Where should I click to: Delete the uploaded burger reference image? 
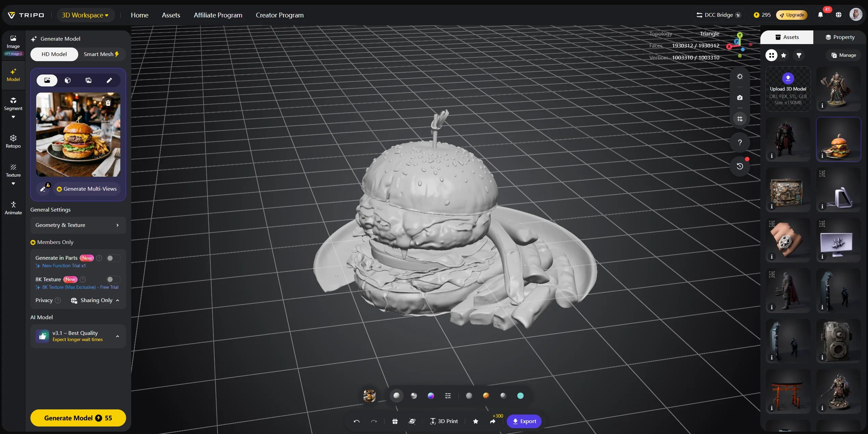click(x=108, y=103)
